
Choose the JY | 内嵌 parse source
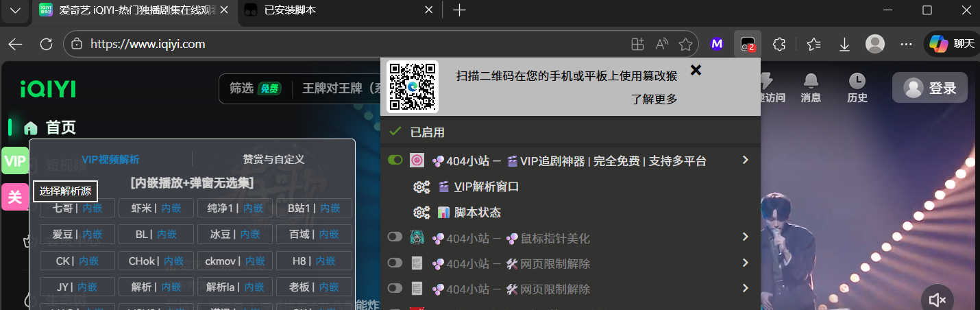pyautogui.click(x=77, y=287)
